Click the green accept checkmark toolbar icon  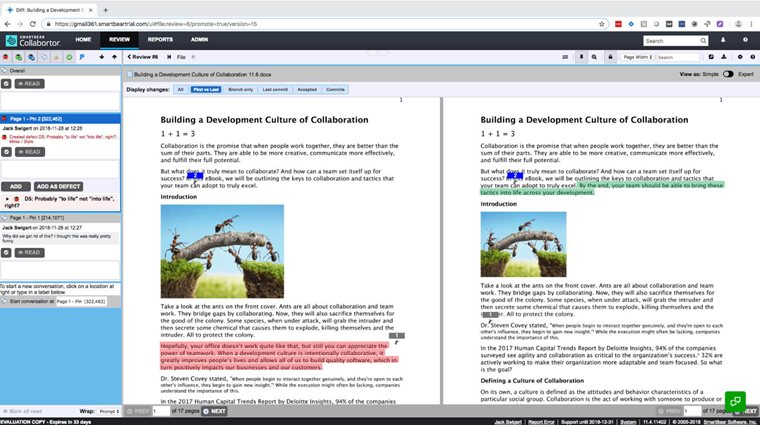click(69, 57)
